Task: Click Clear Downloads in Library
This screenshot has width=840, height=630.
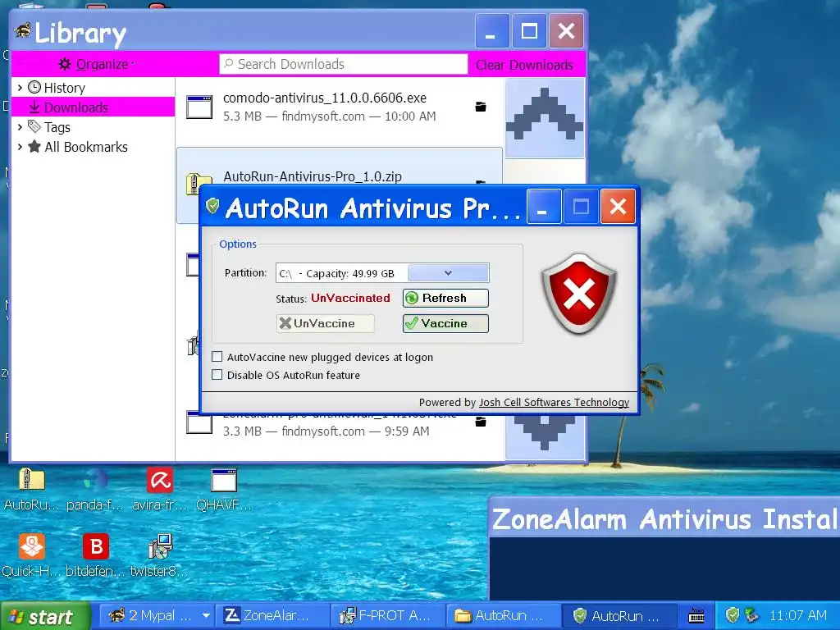Action: [524, 65]
